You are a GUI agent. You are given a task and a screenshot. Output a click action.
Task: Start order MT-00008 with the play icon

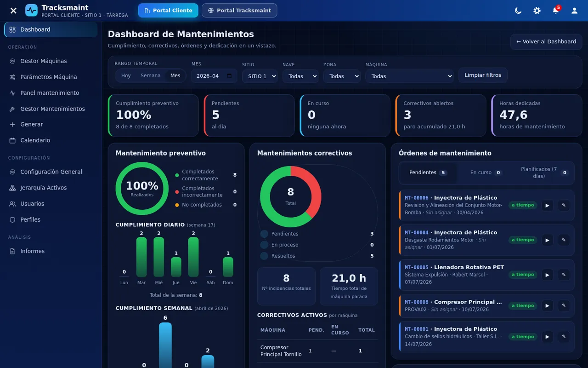tap(547, 305)
